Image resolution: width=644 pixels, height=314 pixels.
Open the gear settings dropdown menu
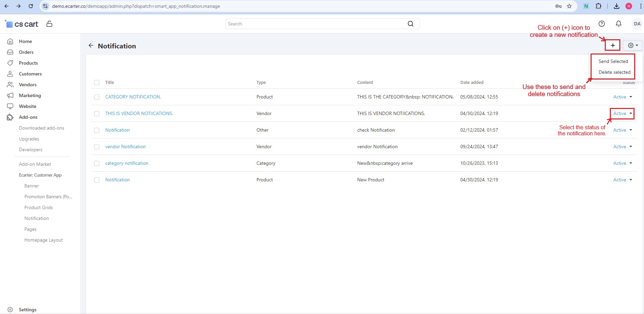point(632,45)
